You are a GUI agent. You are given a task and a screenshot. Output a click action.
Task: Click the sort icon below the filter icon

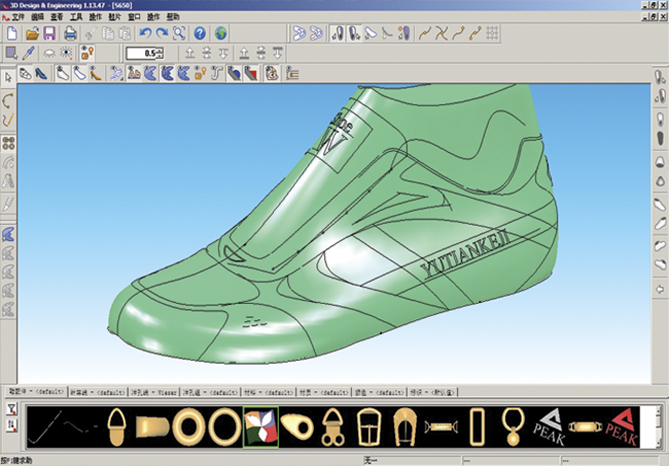pos(11,425)
